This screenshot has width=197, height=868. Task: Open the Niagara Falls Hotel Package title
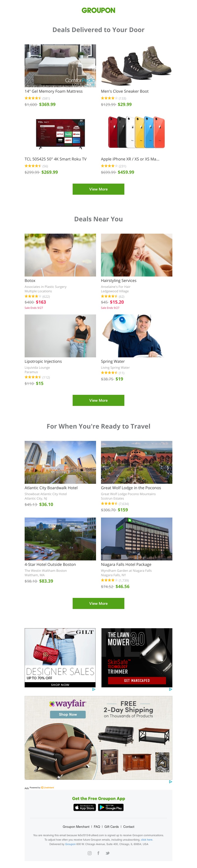[126, 564]
